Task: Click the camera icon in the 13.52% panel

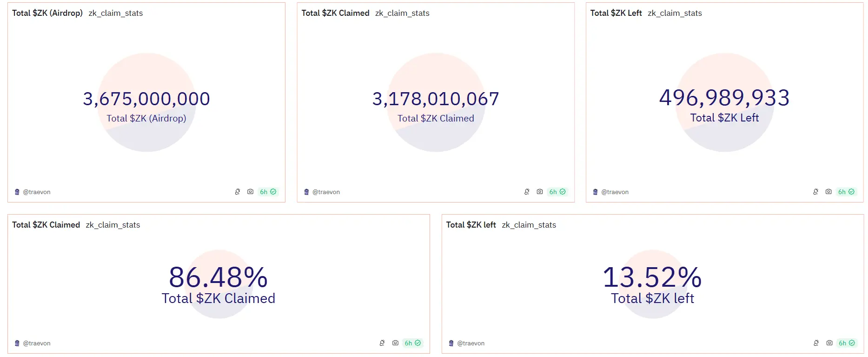Action: pyautogui.click(x=829, y=343)
